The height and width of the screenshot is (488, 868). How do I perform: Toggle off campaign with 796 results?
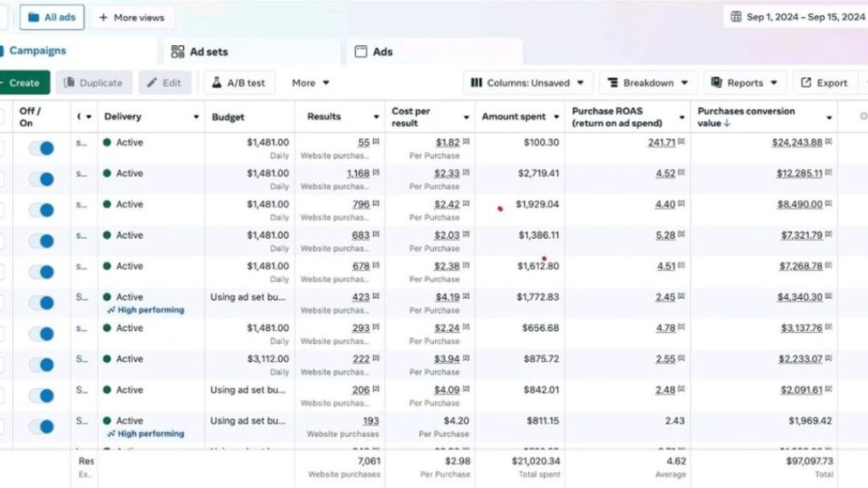(x=42, y=210)
